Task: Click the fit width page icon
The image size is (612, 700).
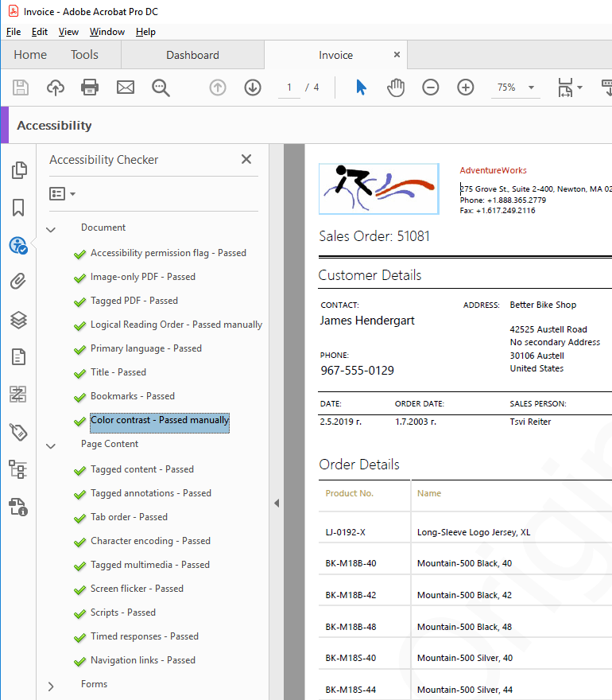Action: point(565,87)
